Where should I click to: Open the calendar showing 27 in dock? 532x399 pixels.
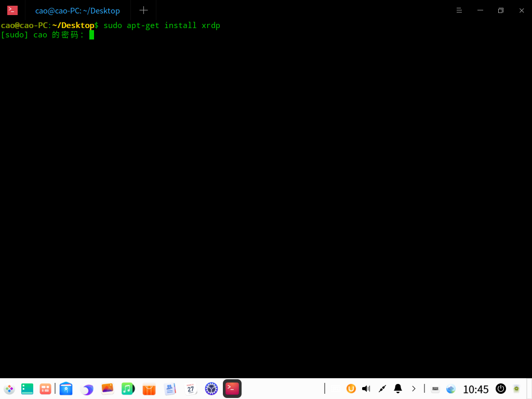[x=191, y=389]
